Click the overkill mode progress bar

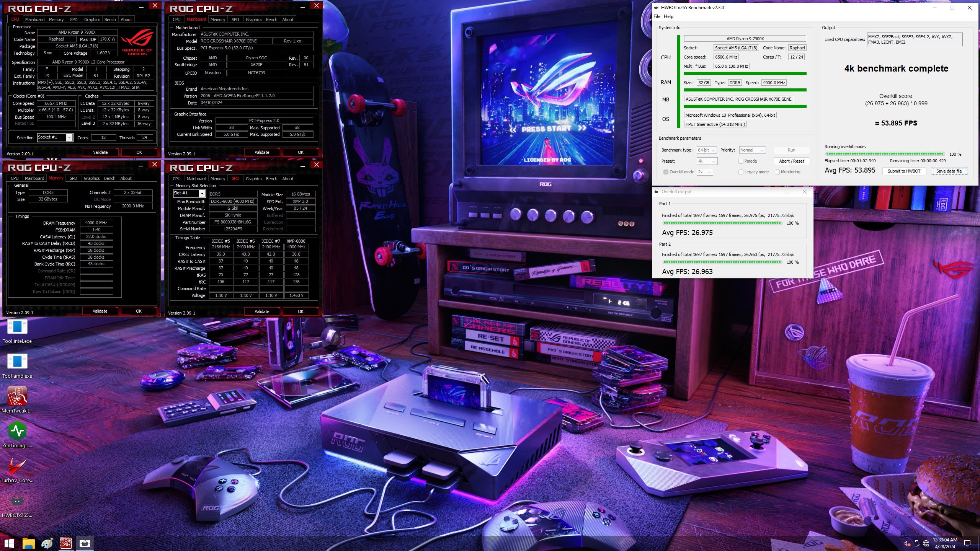tap(885, 154)
